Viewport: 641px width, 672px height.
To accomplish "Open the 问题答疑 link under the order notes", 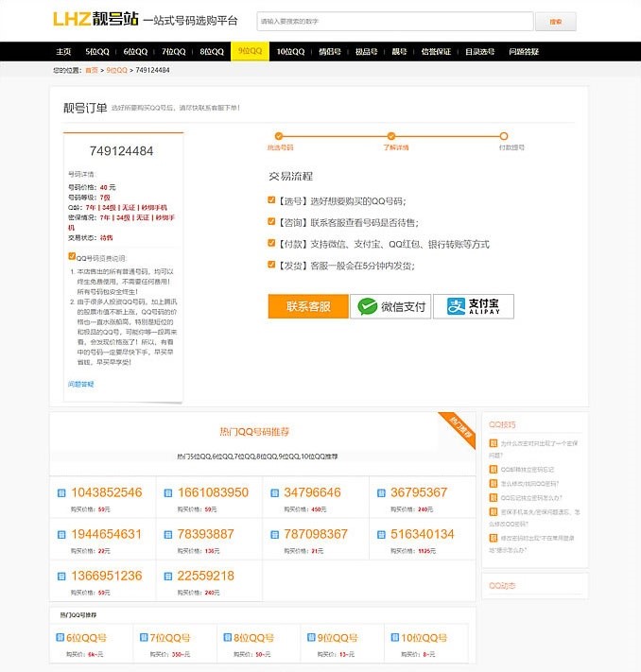I will (x=80, y=384).
